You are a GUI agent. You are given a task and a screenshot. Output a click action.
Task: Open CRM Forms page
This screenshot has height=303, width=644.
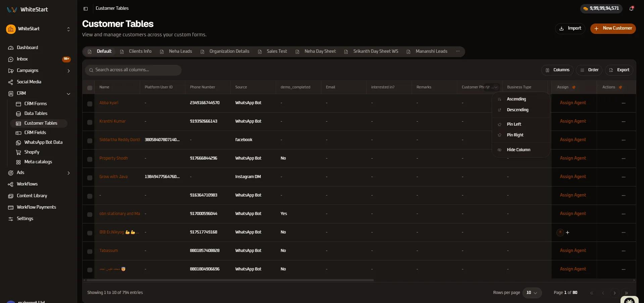pos(35,104)
